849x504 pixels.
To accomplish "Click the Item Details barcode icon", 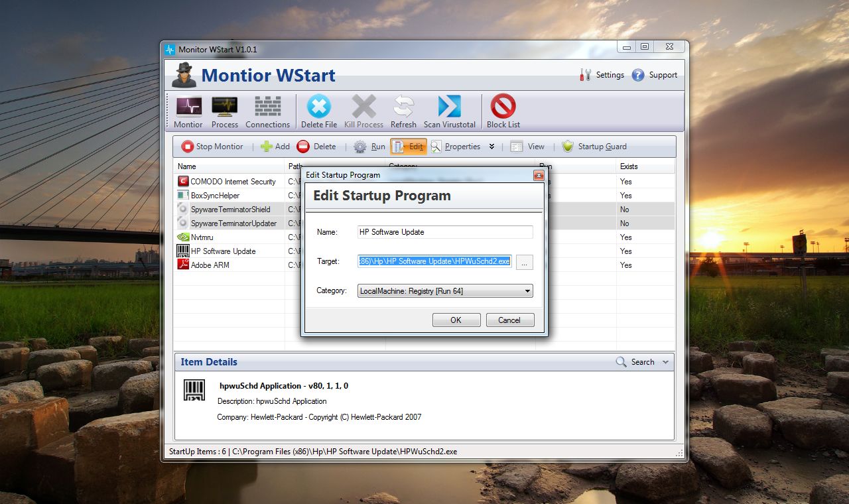I will pyautogui.click(x=194, y=390).
